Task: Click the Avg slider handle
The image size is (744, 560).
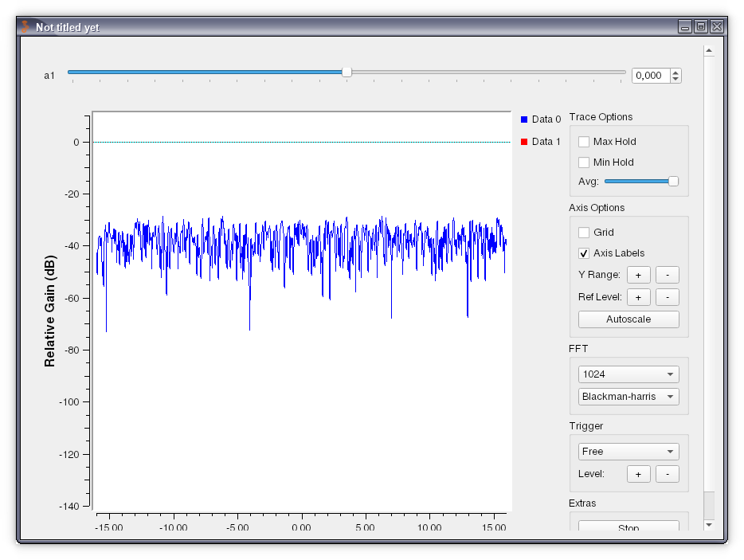Action: 672,181
